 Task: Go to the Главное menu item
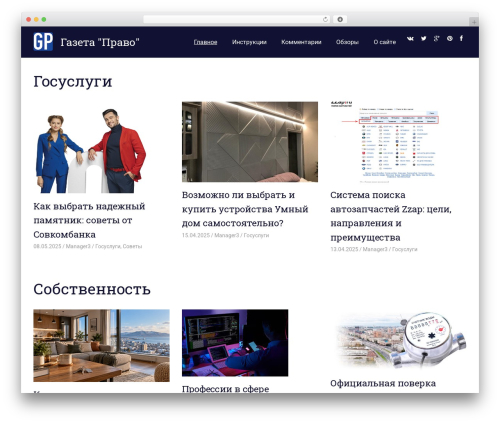pos(205,42)
